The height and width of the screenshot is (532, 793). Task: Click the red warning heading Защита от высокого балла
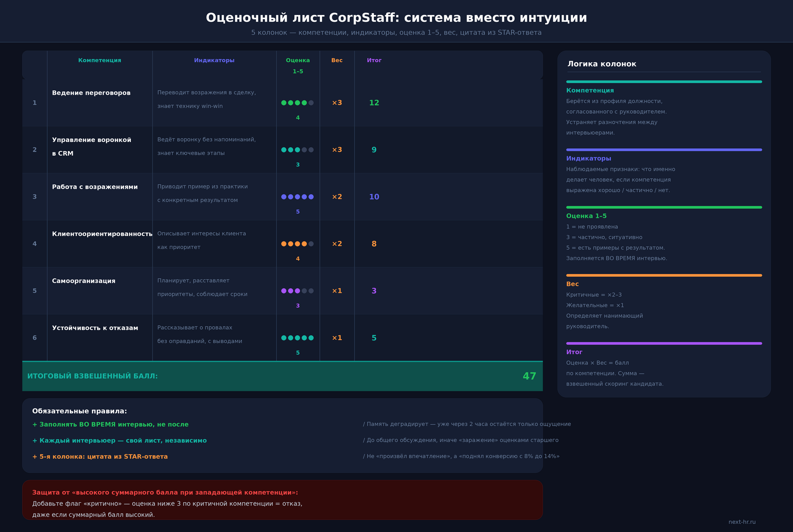[165, 492]
